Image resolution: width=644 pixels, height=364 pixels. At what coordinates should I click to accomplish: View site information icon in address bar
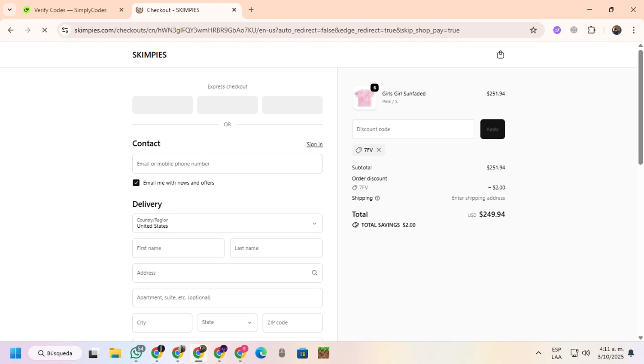tap(65, 30)
